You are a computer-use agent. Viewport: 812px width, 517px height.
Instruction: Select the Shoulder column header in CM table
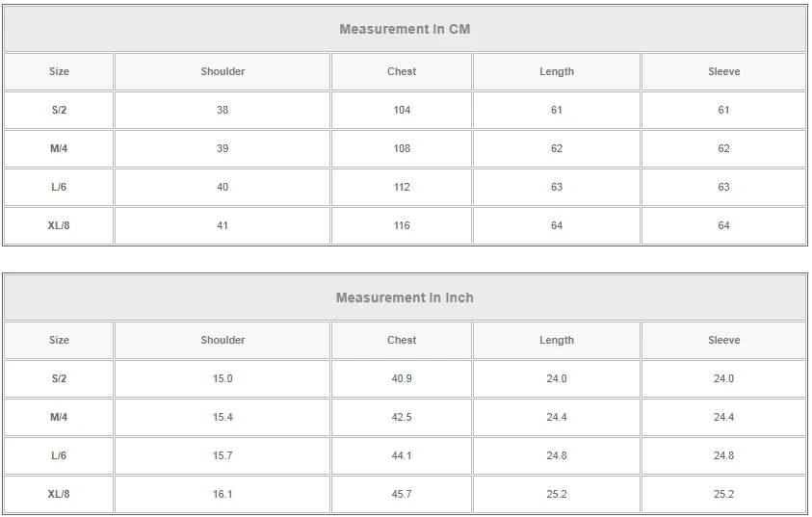tap(223, 71)
